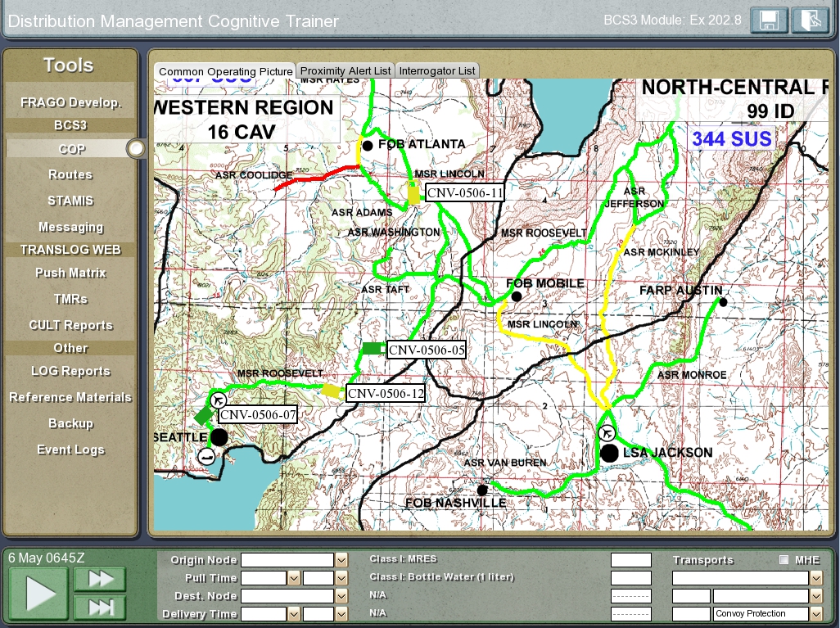Enable the MHE checkbox
The width and height of the screenshot is (840, 628).
[x=784, y=560]
